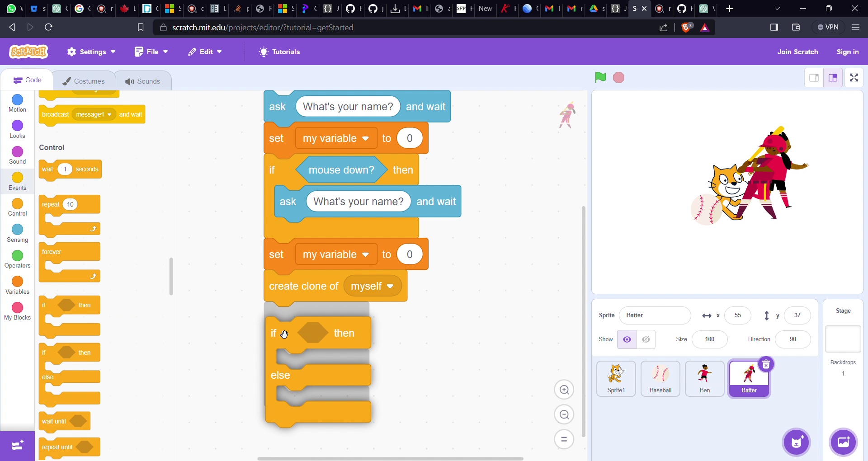Delete the Batter sprite with trash icon
Image resolution: width=868 pixels, height=461 pixels.
tap(766, 365)
